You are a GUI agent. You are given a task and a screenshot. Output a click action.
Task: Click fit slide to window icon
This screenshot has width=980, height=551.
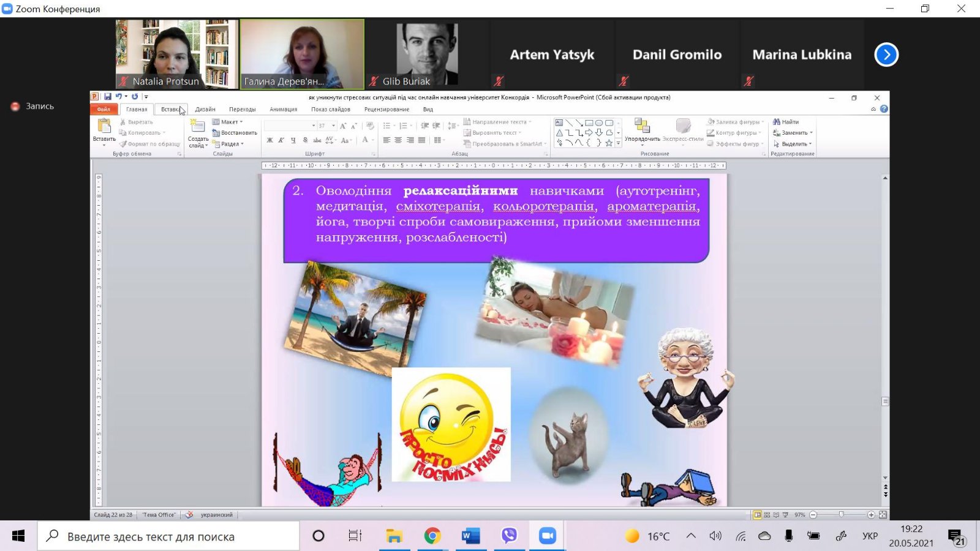coord(883,515)
